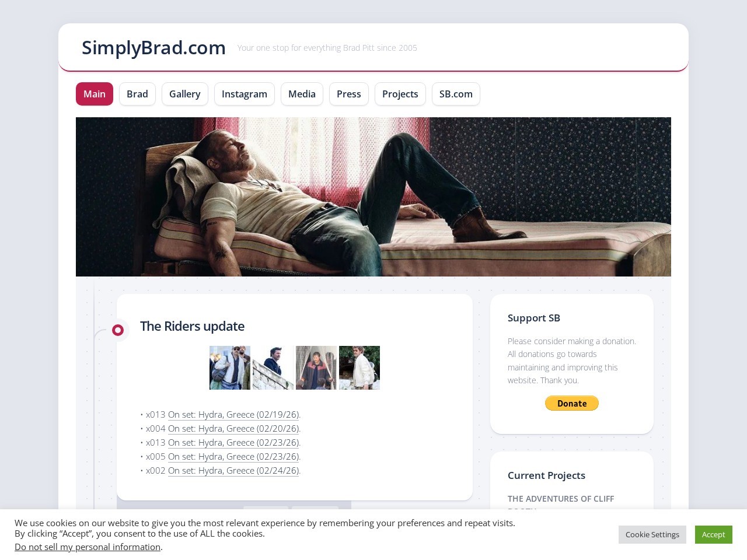Select the Media menu item
Image resolution: width=747 pixels, height=560 pixels.
(302, 94)
